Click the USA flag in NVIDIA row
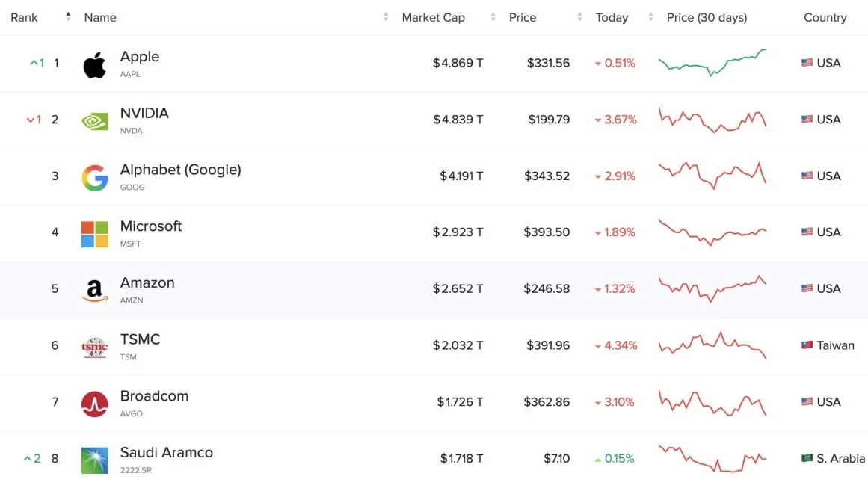Viewport: 868px width, 488px height. point(807,119)
